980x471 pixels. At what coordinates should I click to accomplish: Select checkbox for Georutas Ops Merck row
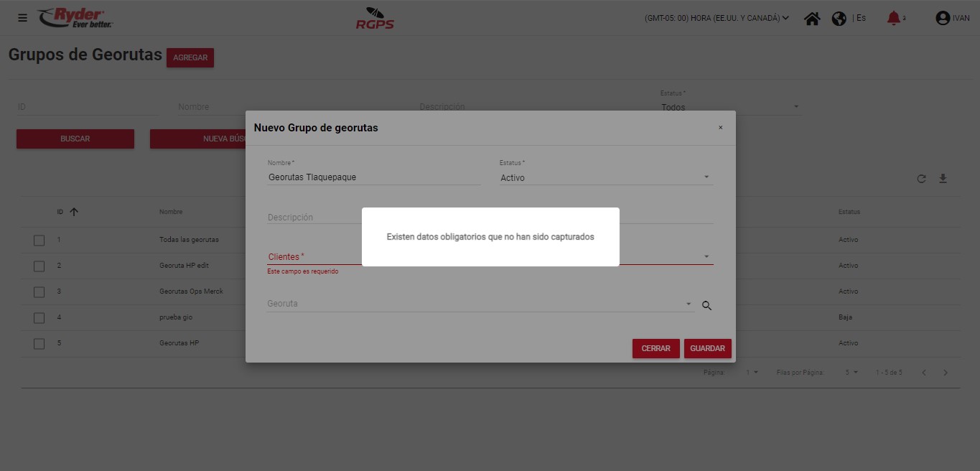pos(39,292)
